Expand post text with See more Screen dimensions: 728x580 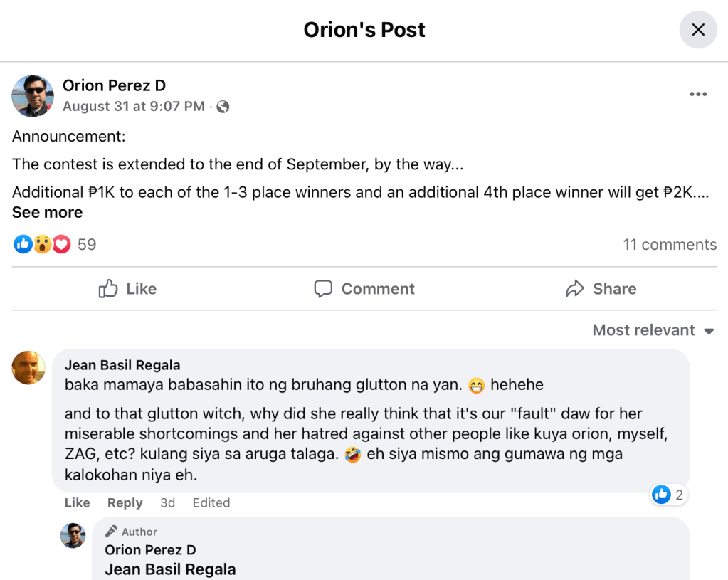47,212
